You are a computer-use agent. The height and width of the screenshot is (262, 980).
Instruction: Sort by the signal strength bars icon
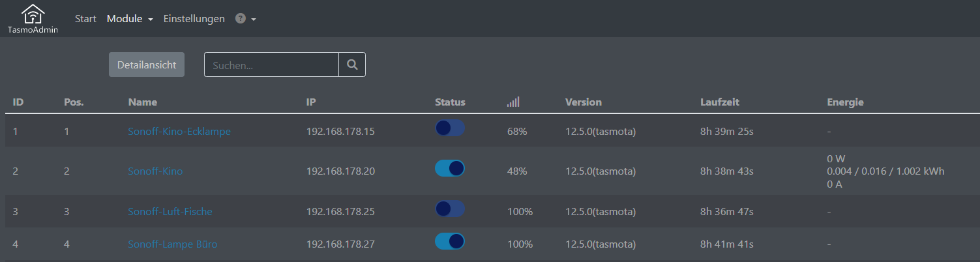(513, 102)
